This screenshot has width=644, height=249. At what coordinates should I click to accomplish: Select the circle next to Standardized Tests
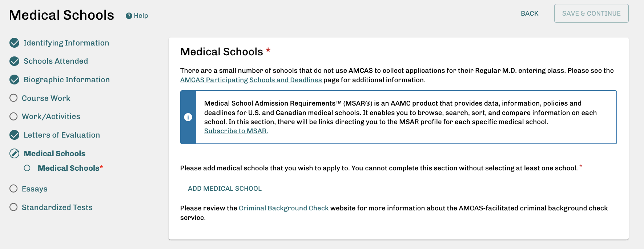point(14,207)
